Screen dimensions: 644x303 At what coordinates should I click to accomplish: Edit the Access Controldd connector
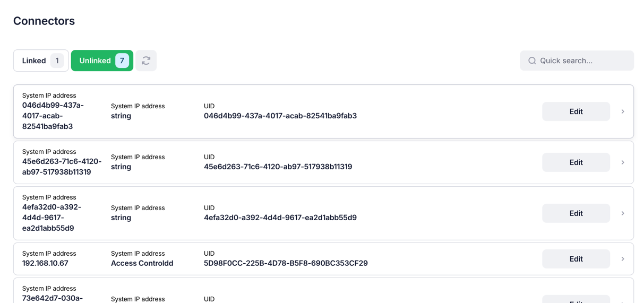click(576, 259)
